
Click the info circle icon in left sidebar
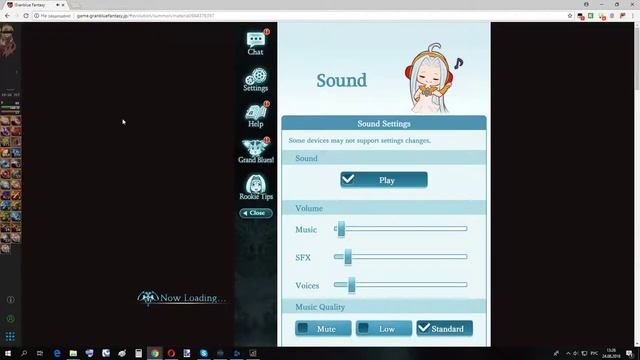(11, 300)
